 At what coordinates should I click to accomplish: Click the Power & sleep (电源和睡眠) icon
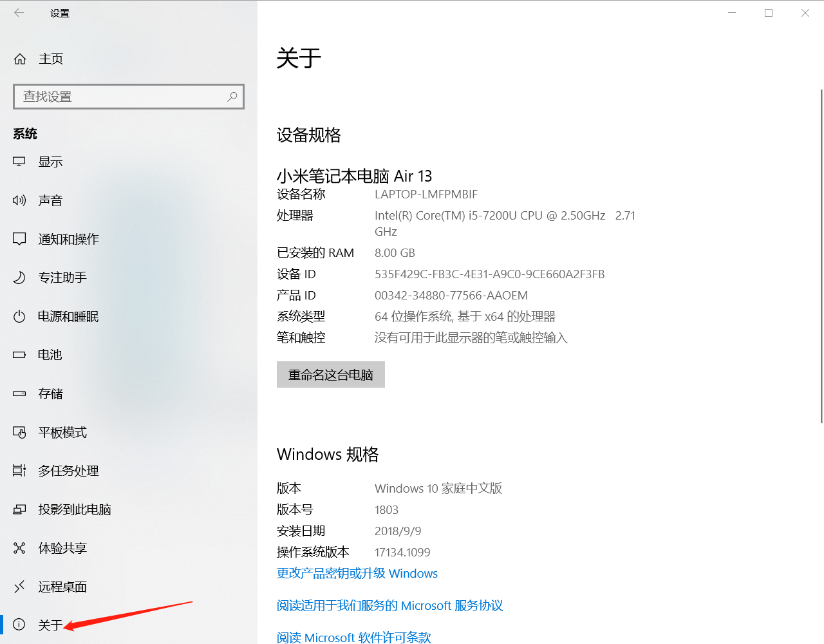(x=19, y=316)
